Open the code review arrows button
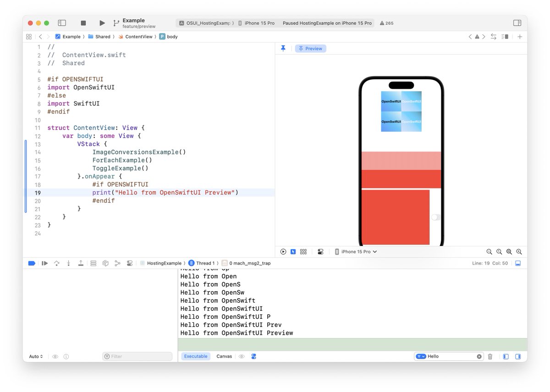 pos(494,37)
